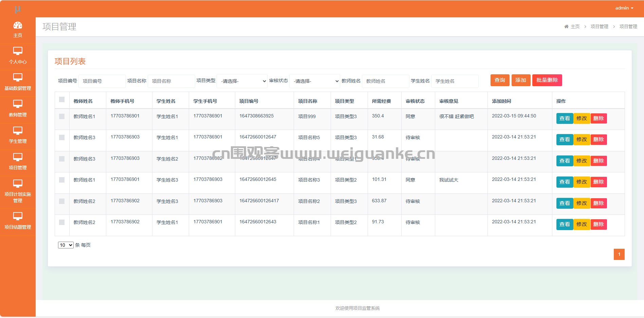This screenshot has width=644, height=318.
Task: Focus the 教师姓名 filter input field
Action: pos(385,81)
